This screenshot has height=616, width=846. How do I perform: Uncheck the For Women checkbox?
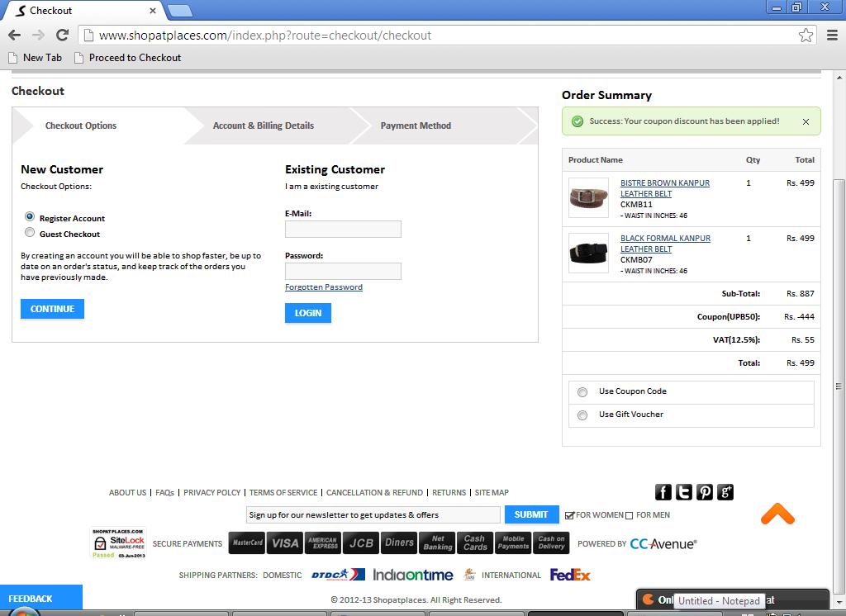[569, 515]
